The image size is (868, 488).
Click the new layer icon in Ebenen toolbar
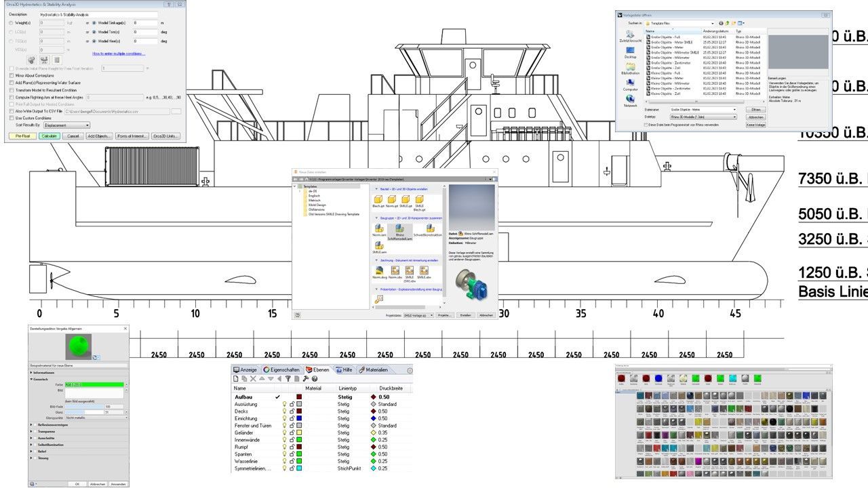coord(237,379)
